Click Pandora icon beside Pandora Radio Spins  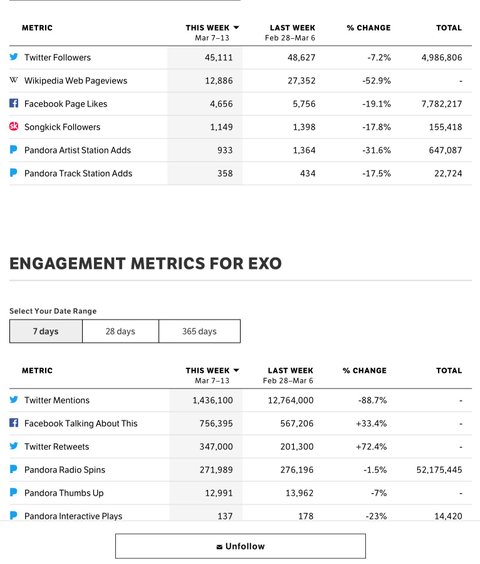coord(14,469)
